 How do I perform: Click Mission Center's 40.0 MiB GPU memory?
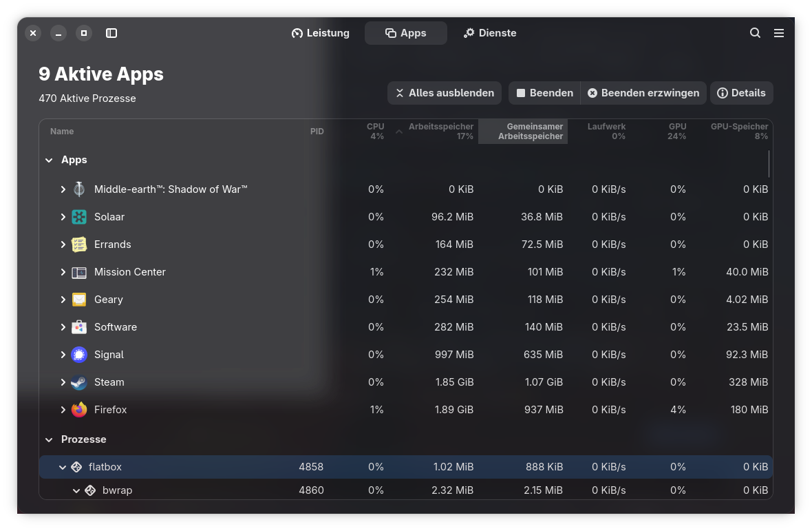747,272
